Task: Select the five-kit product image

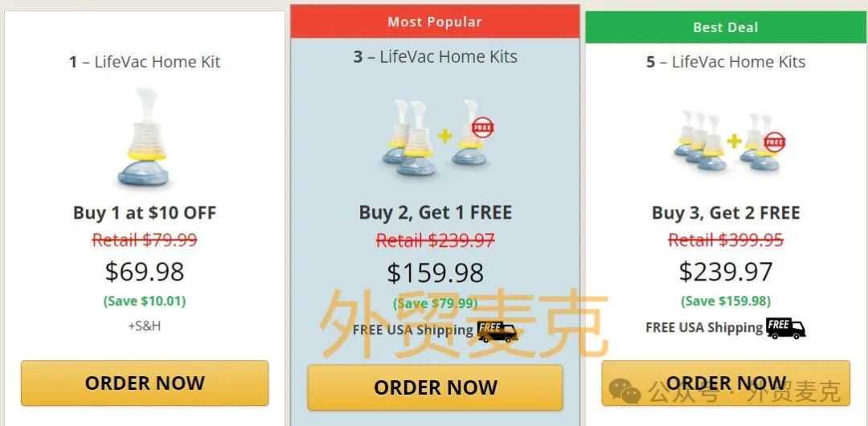Action: pyautogui.click(x=728, y=141)
